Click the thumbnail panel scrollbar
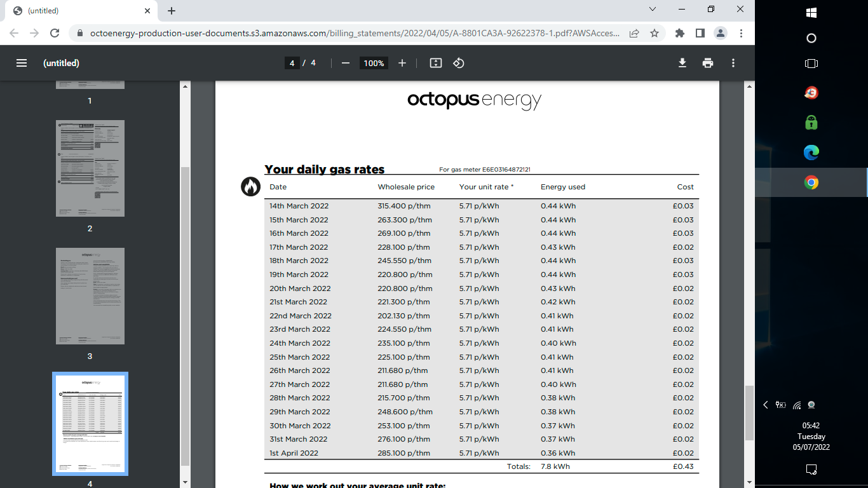 point(186,316)
